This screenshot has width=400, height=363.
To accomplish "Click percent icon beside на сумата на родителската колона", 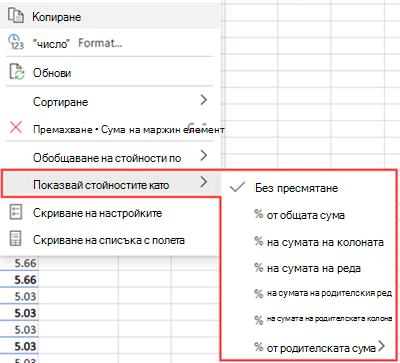I will click(259, 320).
